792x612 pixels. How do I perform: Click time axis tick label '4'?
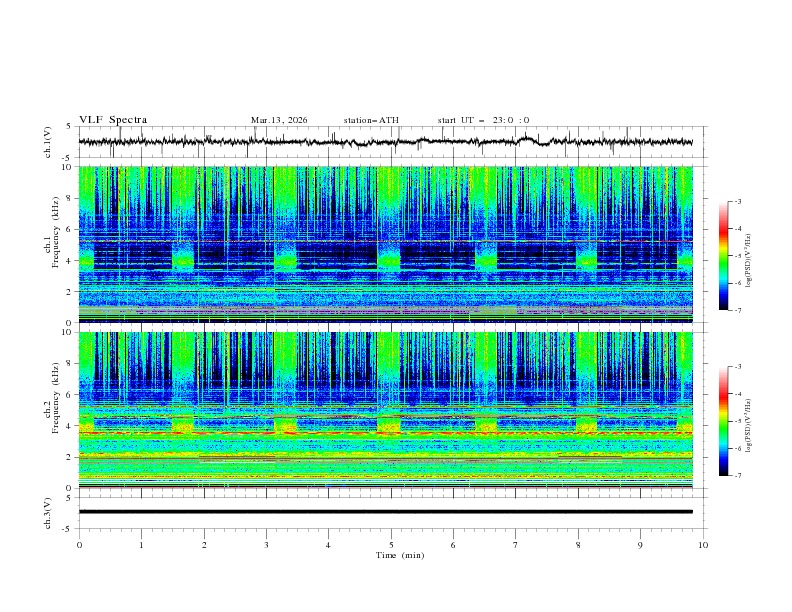(x=328, y=545)
